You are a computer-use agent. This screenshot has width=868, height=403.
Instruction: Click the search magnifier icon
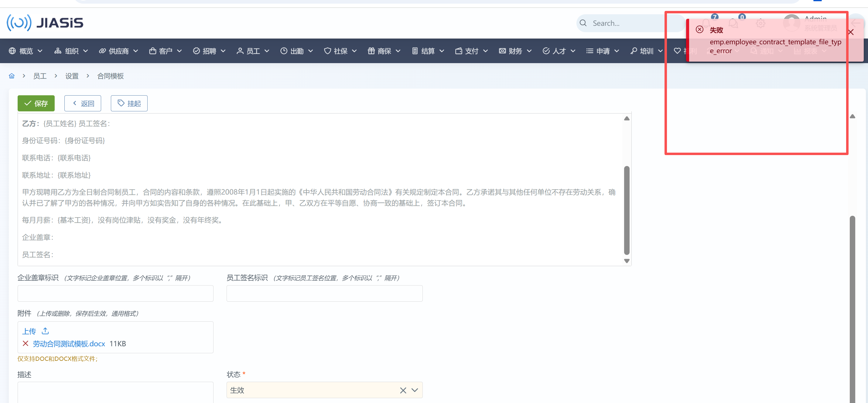click(583, 23)
